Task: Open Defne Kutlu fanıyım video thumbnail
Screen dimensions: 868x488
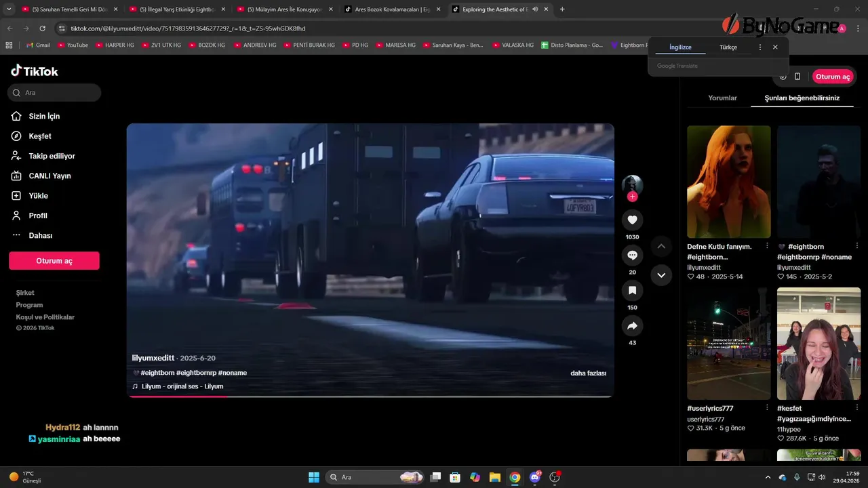Action: 729,181
